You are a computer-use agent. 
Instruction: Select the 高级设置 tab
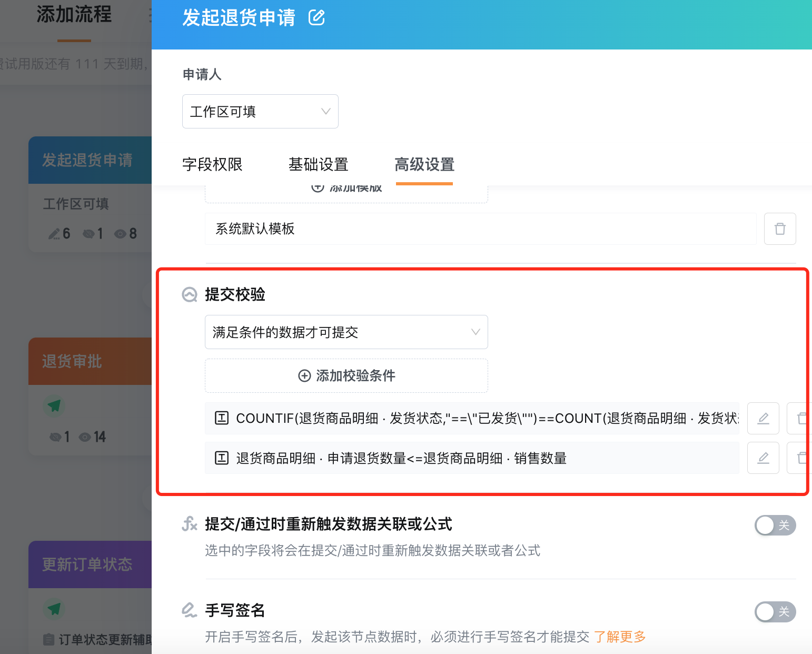point(424,164)
